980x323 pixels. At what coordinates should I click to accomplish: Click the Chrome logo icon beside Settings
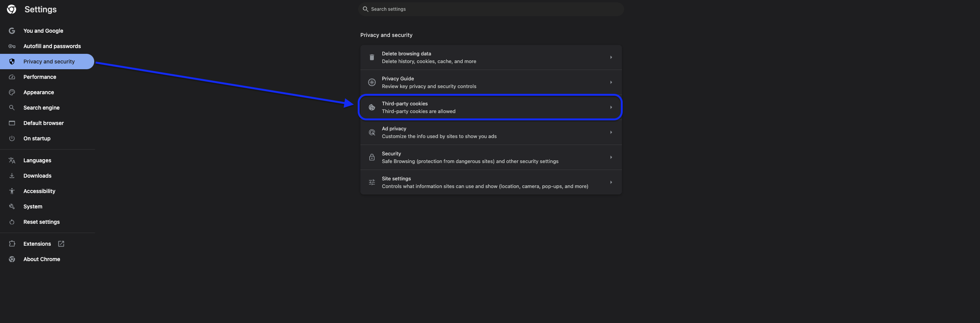click(x=12, y=9)
